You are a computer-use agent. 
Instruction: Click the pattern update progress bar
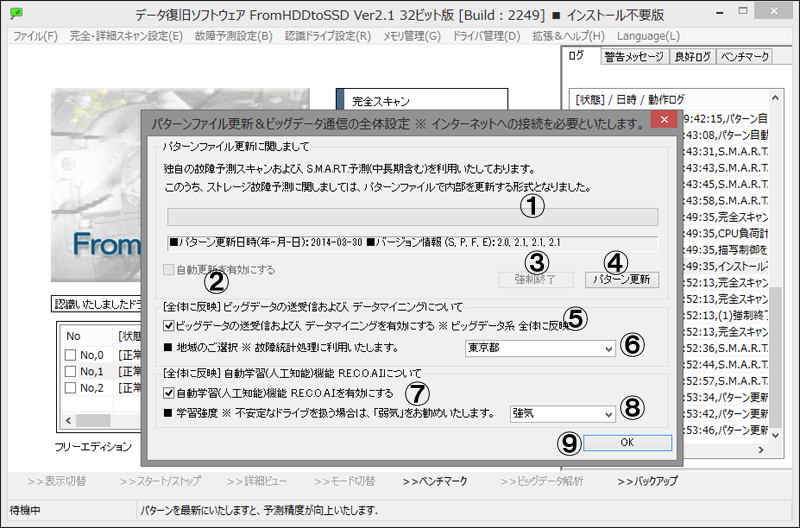point(412,217)
